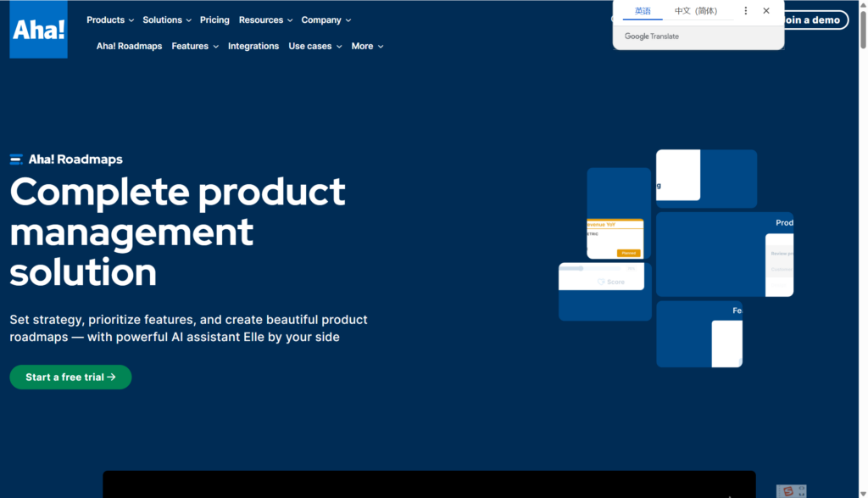Open the More submenu
Image resolution: width=868 pixels, height=498 pixels.
[367, 46]
